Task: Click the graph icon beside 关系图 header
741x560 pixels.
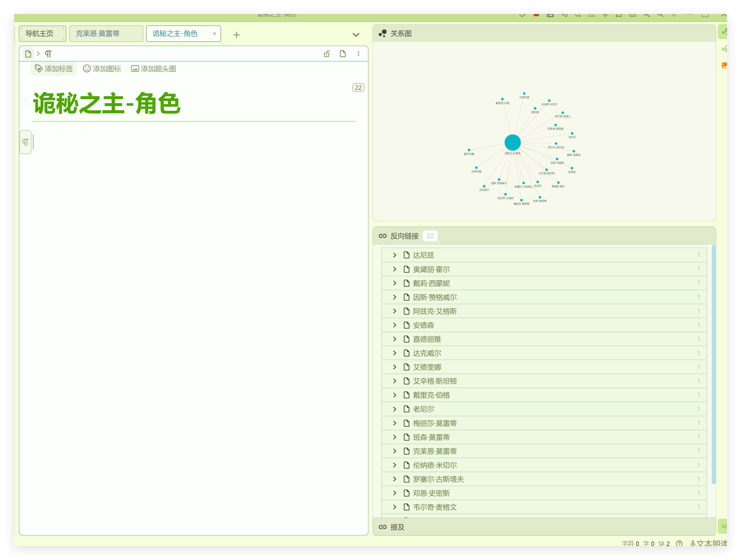Action: pyautogui.click(x=383, y=33)
